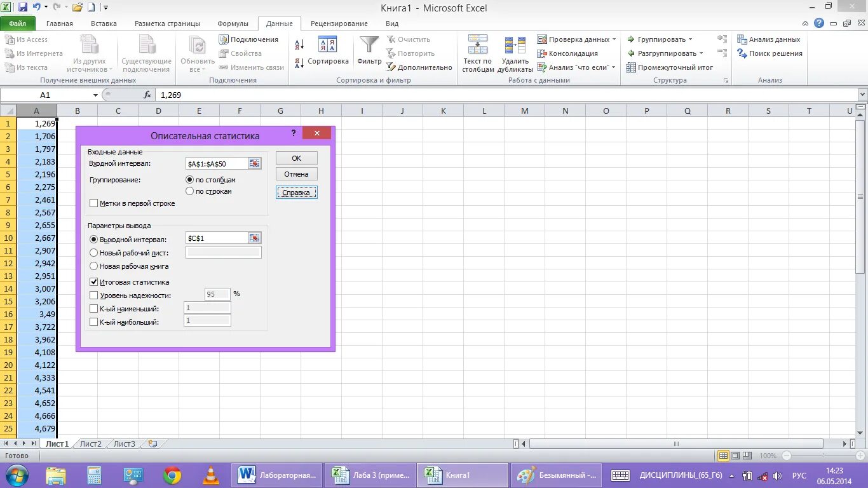This screenshot has width=868, height=488.
Task: Open Google Chrome from the taskbar
Action: 172,475
